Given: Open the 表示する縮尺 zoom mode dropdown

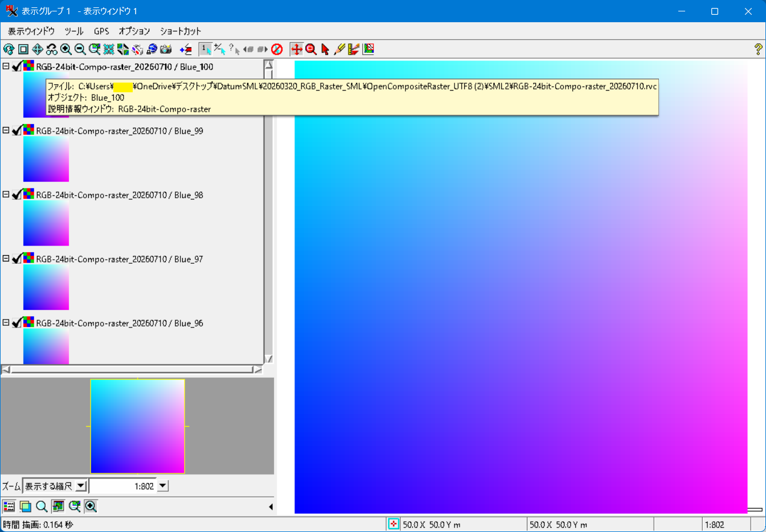Looking at the screenshot, I should pyautogui.click(x=81, y=486).
